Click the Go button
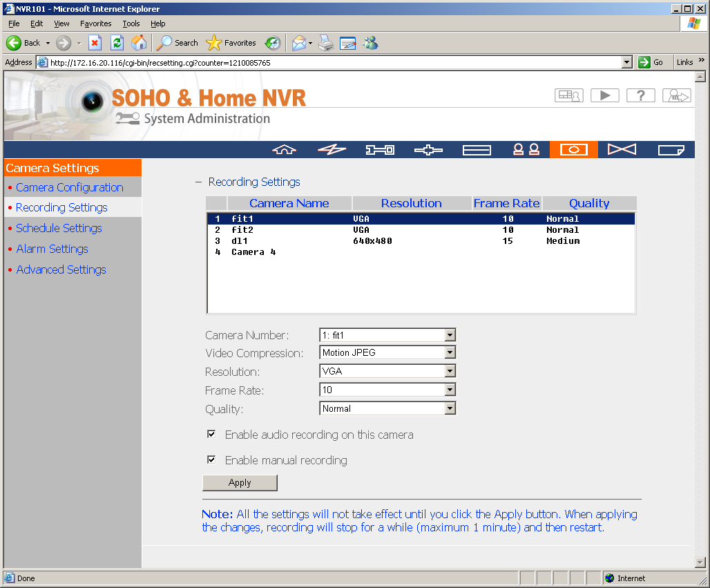Screen dimensions: 710x588 pos(651,62)
